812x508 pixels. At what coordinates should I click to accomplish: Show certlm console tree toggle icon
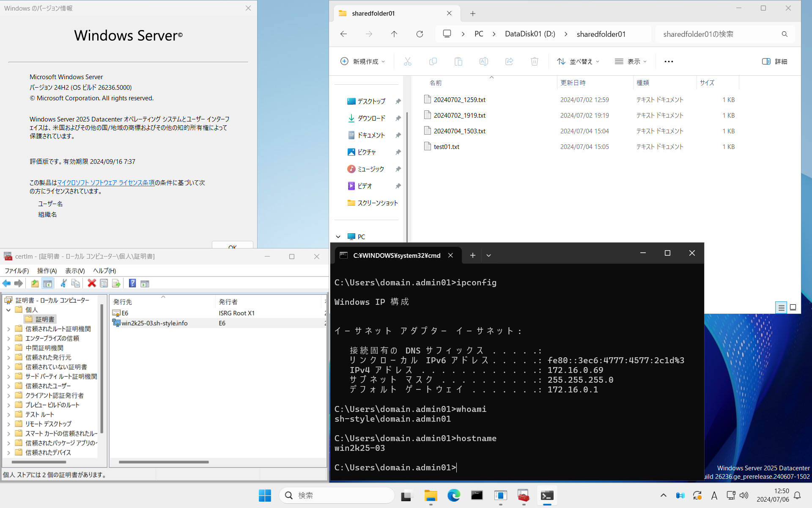[x=48, y=283]
